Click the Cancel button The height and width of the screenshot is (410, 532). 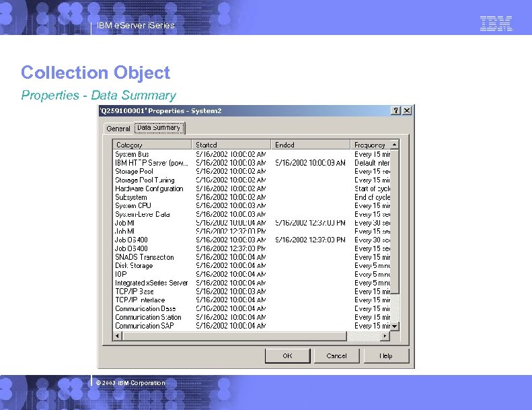coord(336,355)
